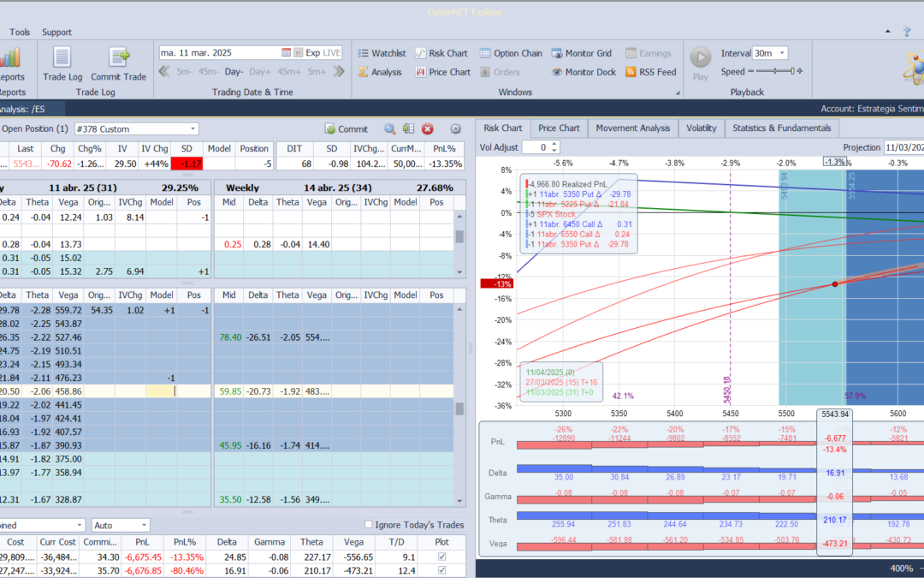Viewport: 924px width, 578px height.
Task: Adjust the playback Speed slider
Action: coord(775,71)
